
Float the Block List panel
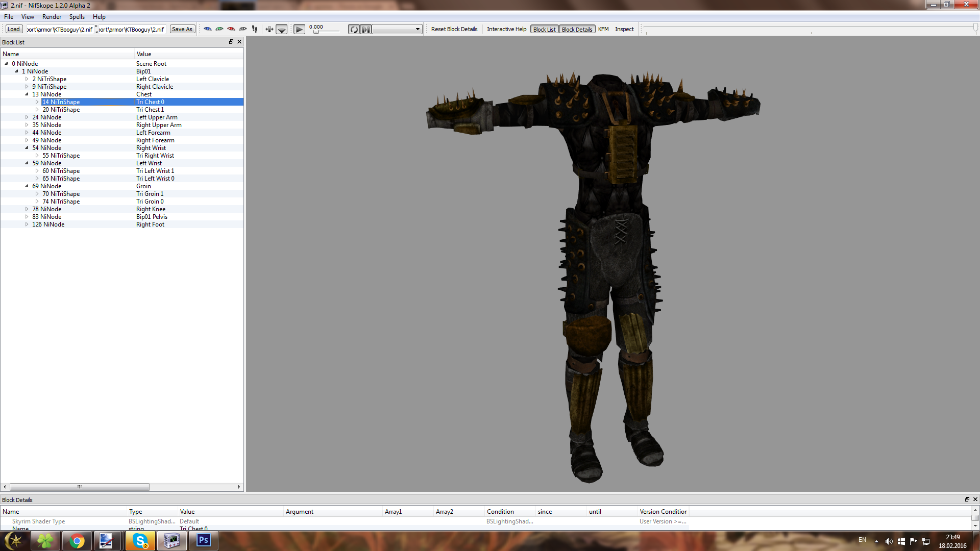(x=231, y=42)
